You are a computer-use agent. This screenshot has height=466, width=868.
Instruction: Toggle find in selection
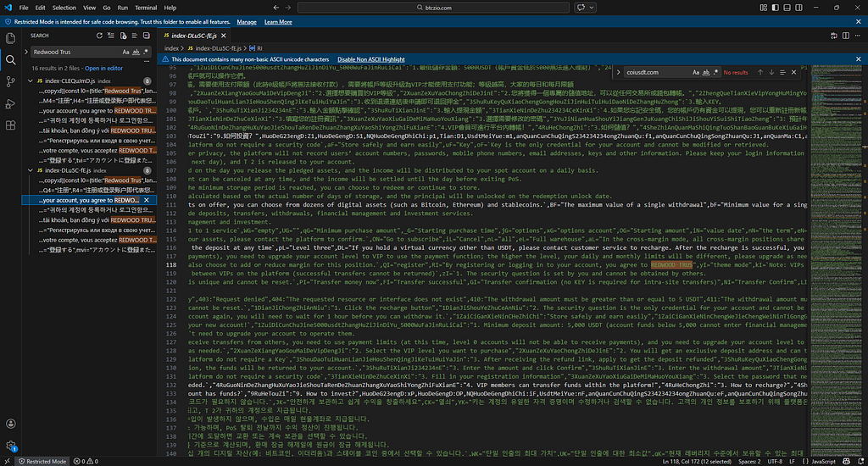pyautogui.click(x=782, y=73)
